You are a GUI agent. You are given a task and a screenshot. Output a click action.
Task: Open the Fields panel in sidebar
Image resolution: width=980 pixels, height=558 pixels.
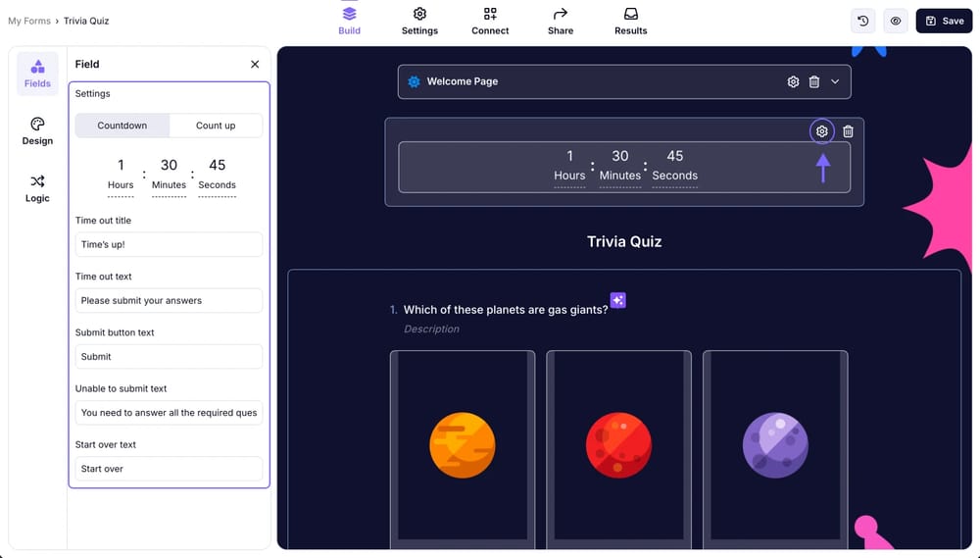tap(37, 73)
